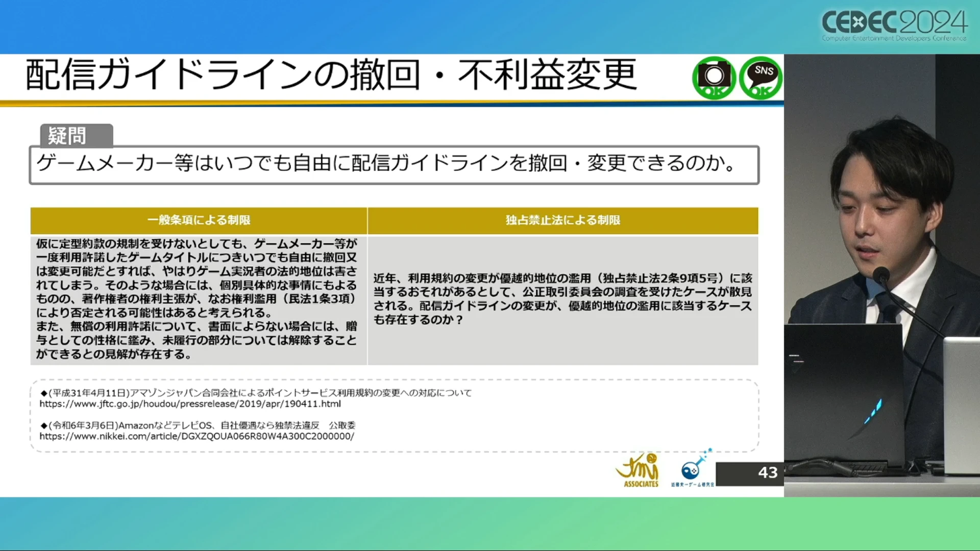Click the left table cell body text
Viewport: 980px width, 551px height.
click(197, 299)
